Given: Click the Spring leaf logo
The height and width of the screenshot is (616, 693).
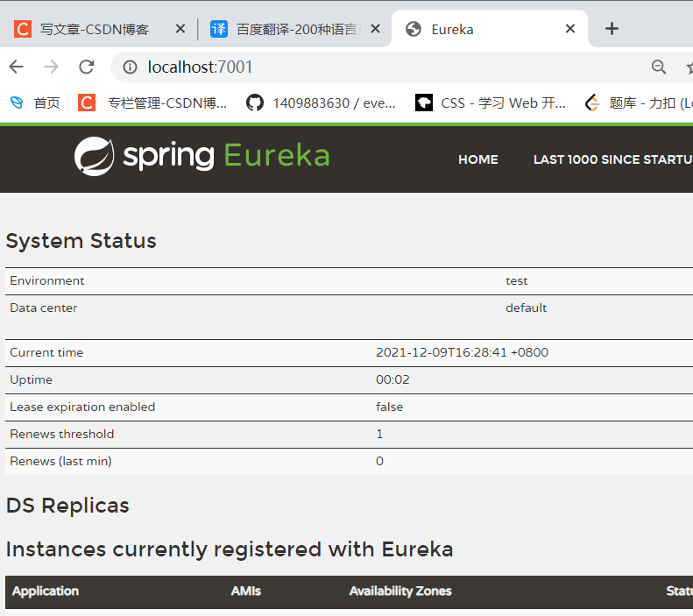Looking at the screenshot, I should [94, 156].
